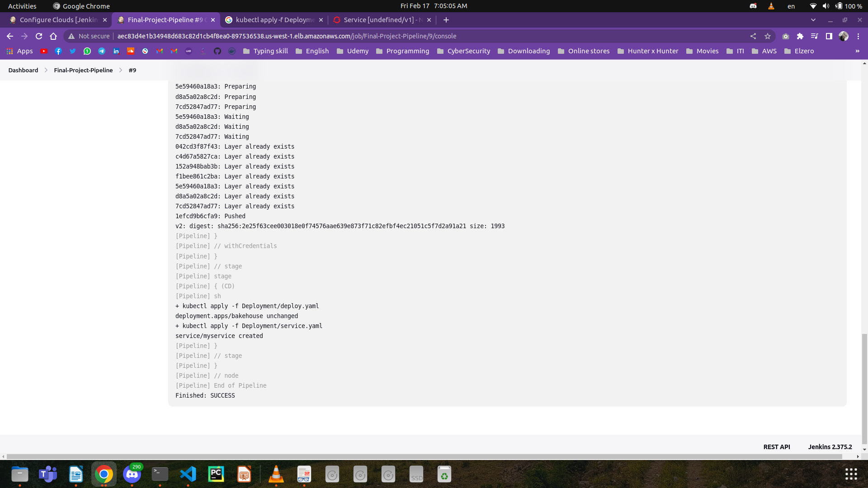The height and width of the screenshot is (488, 868).
Task: Open the Chrome extensions puzzle icon
Action: coord(800,36)
